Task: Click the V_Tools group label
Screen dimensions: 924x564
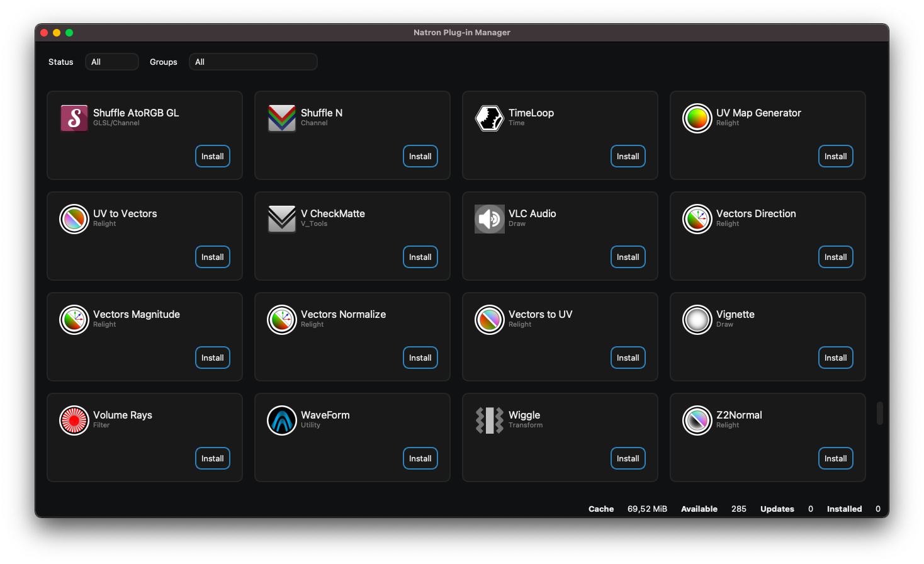Action: [314, 223]
